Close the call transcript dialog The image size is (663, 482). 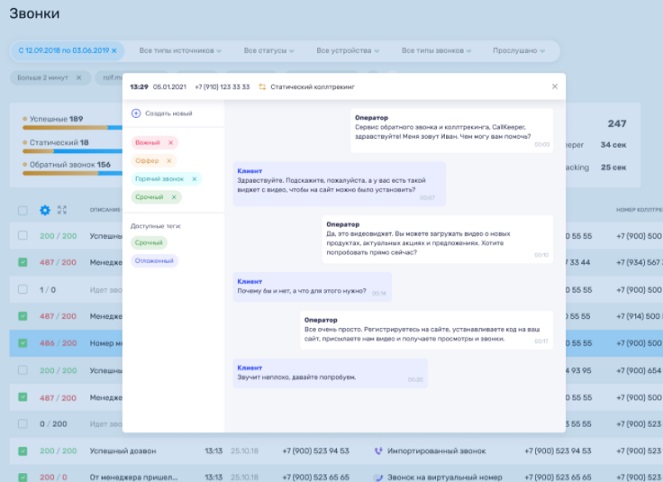tap(555, 87)
